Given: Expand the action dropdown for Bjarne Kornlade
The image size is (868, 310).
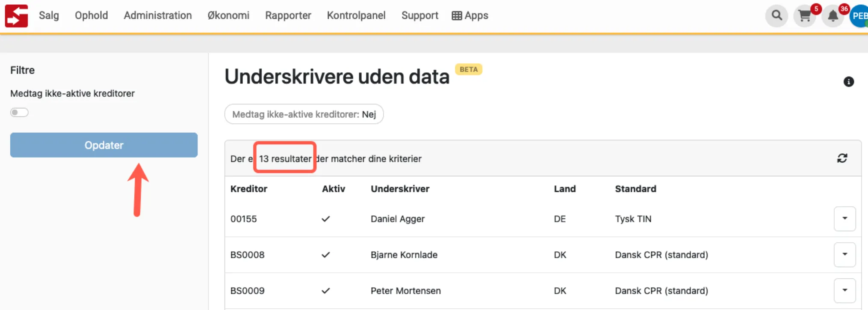Looking at the screenshot, I should [x=844, y=255].
